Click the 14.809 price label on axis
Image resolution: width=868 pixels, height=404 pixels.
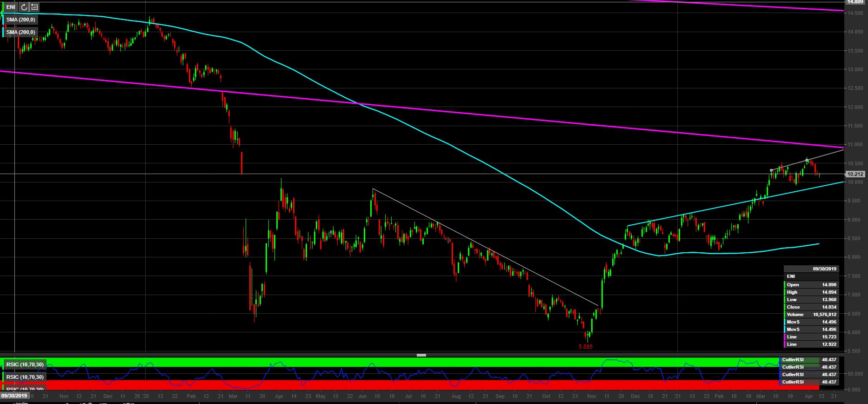pos(855,2)
